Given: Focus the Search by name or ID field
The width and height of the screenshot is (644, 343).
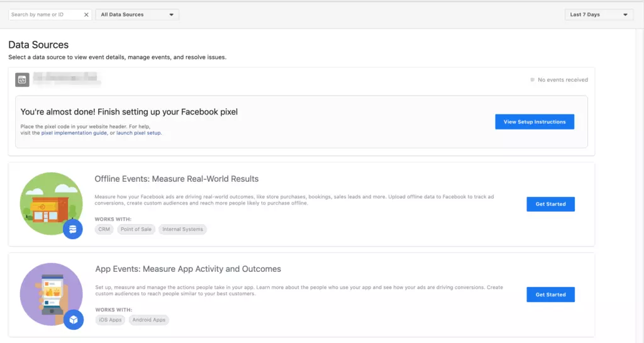Looking at the screenshot, I should pyautogui.click(x=46, y=14).
